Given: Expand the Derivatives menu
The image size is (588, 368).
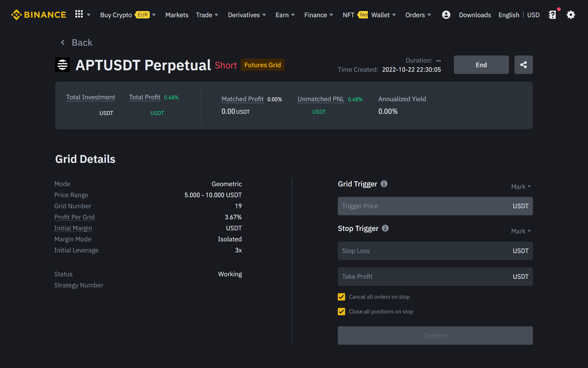Looking at the screenshot, I should click(247, 15).
